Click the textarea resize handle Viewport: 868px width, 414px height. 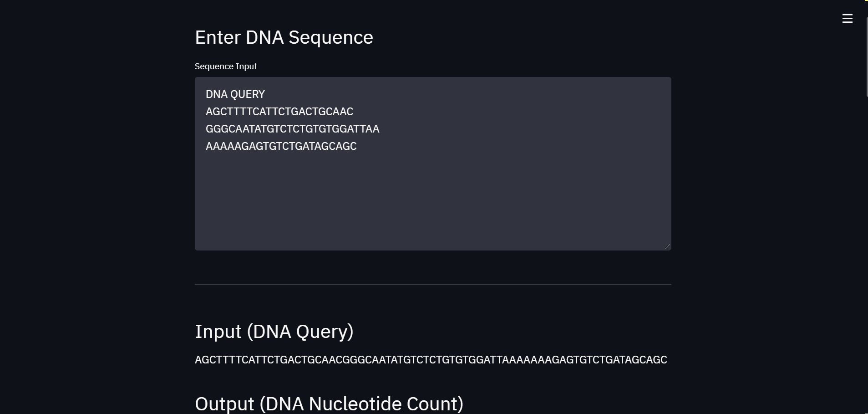pos(667,245)
